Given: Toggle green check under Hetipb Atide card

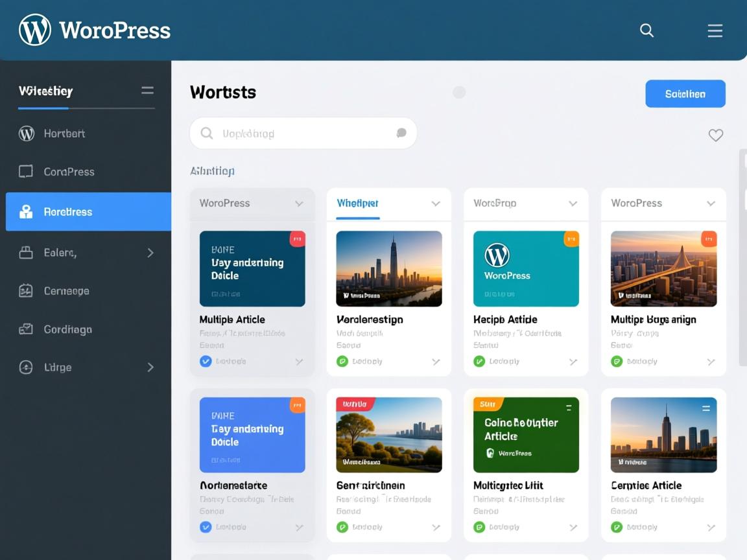Looking at the screenshot, I should tap(479, 361).
